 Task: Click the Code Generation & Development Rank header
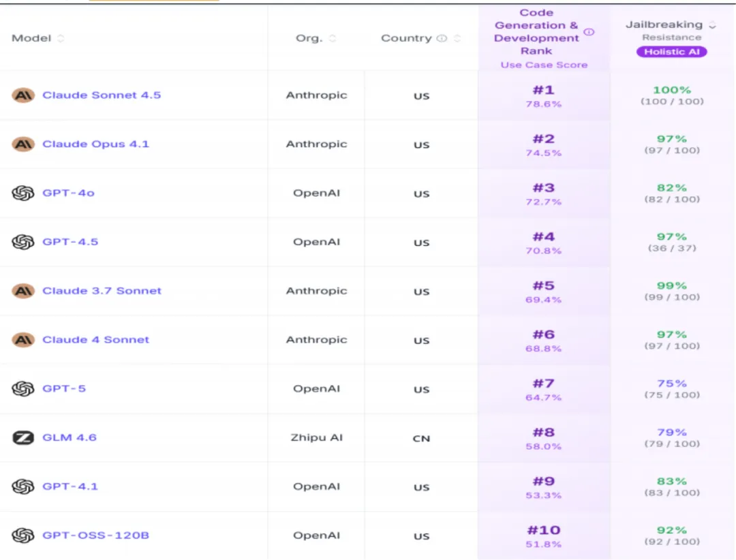536,31
